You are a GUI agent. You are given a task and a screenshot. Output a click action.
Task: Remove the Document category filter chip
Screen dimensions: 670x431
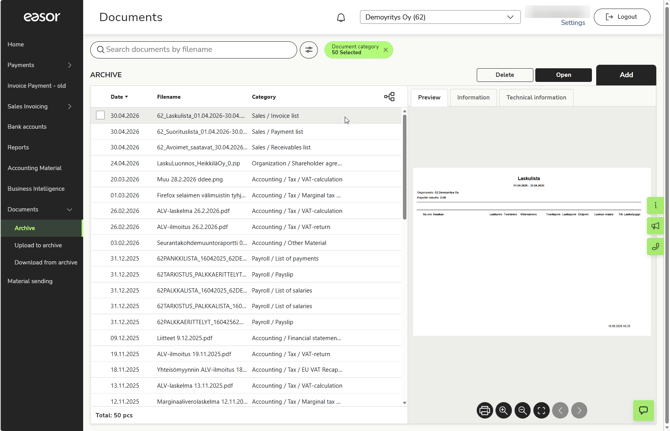(x=385, y=50)
